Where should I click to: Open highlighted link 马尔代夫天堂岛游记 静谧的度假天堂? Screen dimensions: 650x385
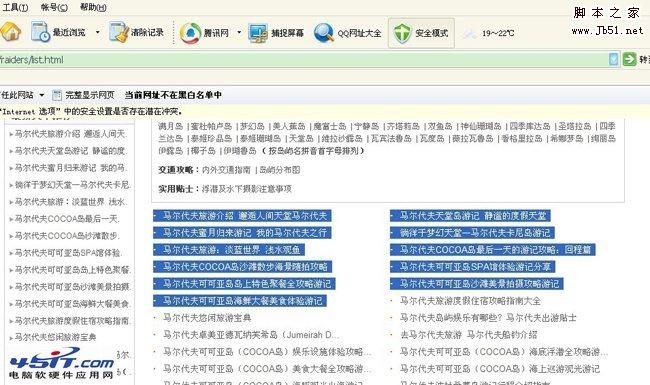[473, 216]
